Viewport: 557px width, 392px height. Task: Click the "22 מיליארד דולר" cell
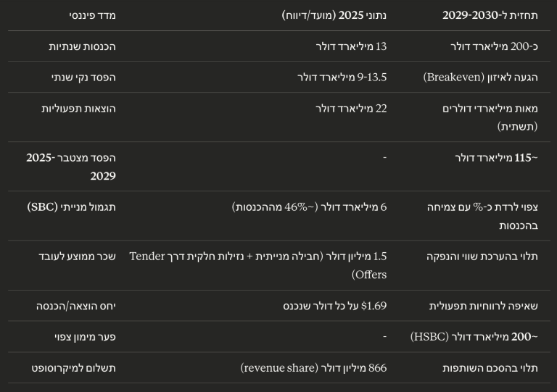click(x=351, y=108)
